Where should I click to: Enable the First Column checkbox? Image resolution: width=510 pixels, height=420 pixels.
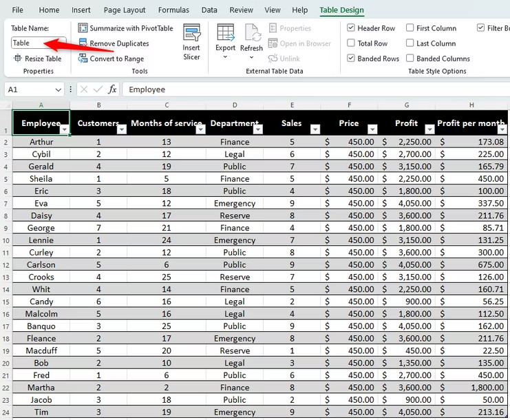tap(410, 28)
